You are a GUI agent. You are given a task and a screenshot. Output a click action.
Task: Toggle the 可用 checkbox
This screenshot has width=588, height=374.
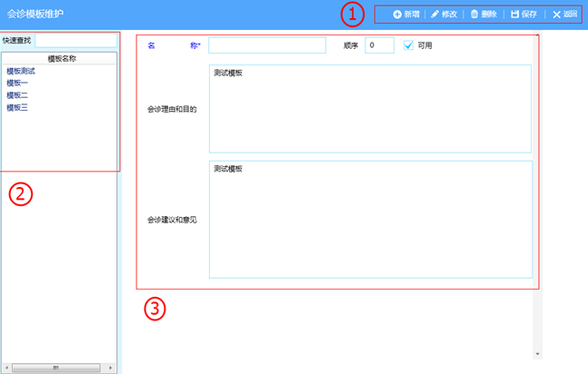tap(408, 45)
